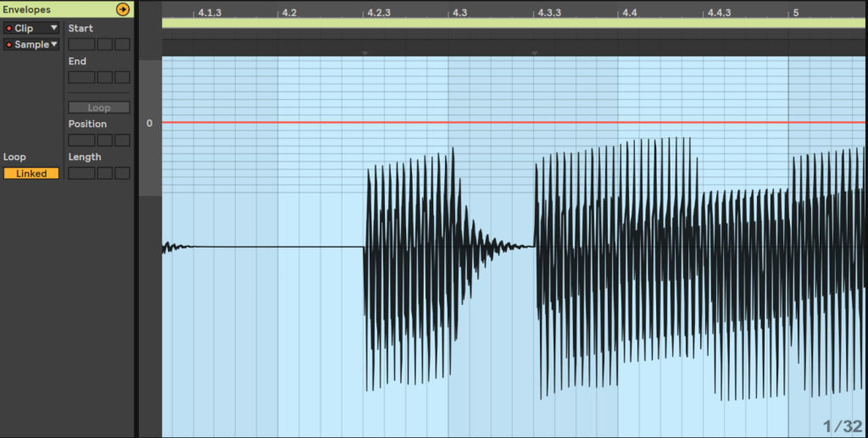Click ruler position 4.1.3
This screenshot has height=438, width=868.
tap(209, 13)
